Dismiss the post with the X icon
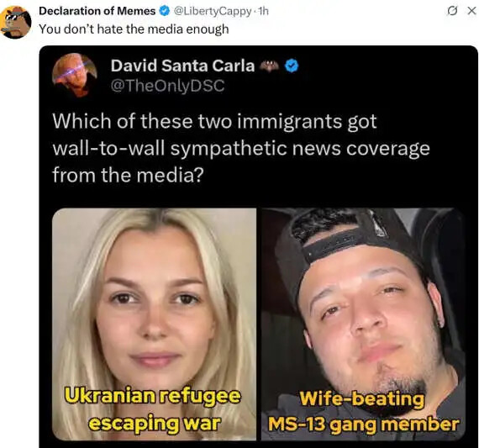Viewport: 479px width, 448px height. (x=472, y=11)
